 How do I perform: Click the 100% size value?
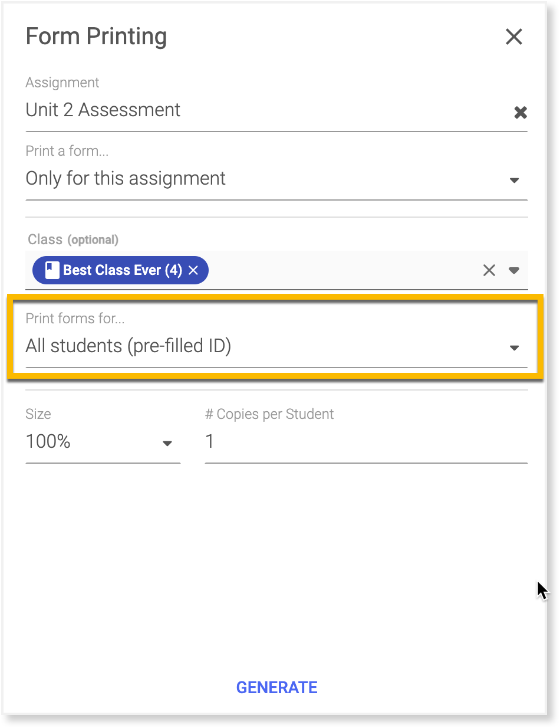coord(48,441)
